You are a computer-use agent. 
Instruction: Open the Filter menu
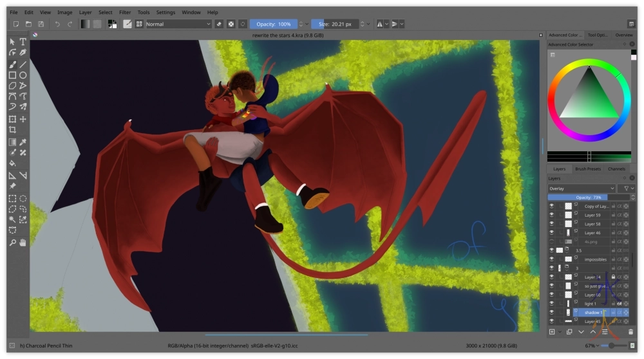pyautogui.click(x=125, y=12)
